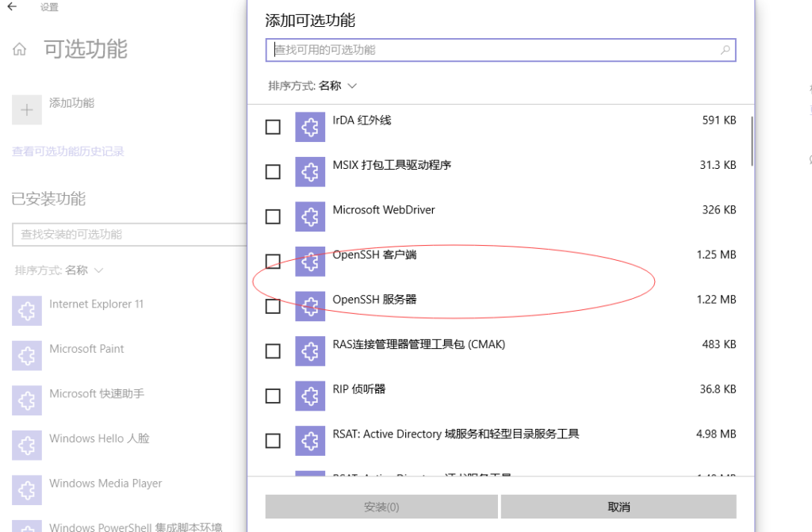Screen dimensions: 812x532
Task: Click the plus icon to add a feature
Action: point(27,110)
